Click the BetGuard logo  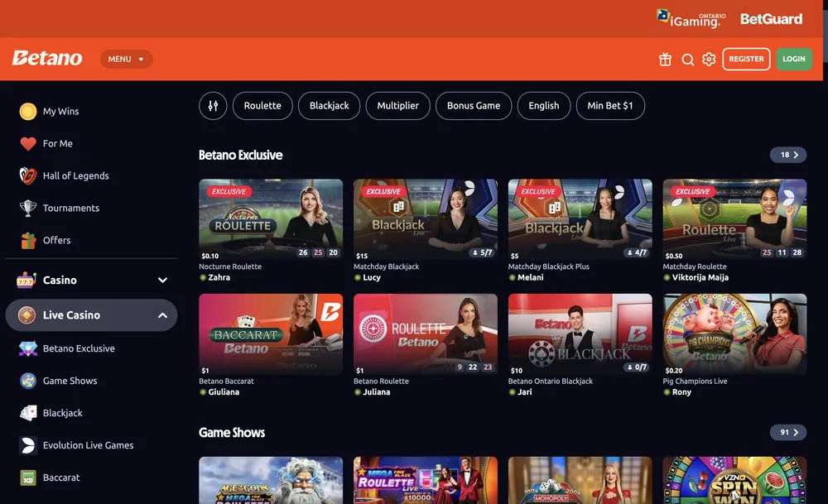point(771,19)
